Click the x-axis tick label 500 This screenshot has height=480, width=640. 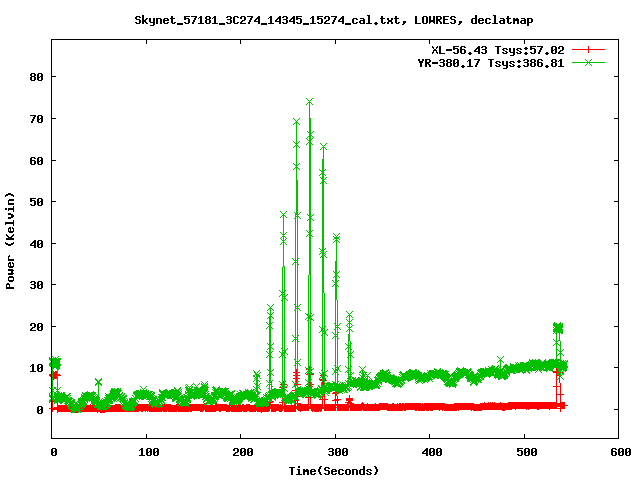(x=527, y=452)
